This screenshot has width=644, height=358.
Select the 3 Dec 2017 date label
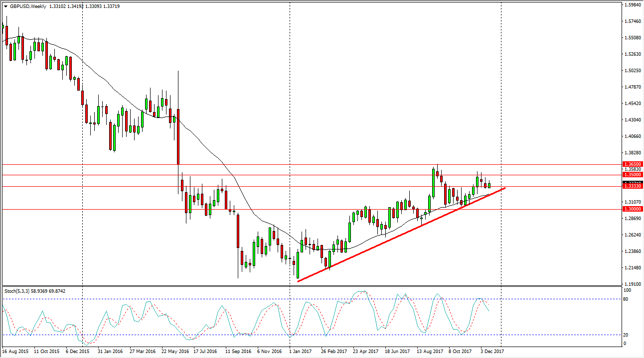click(x=490, y=351)
